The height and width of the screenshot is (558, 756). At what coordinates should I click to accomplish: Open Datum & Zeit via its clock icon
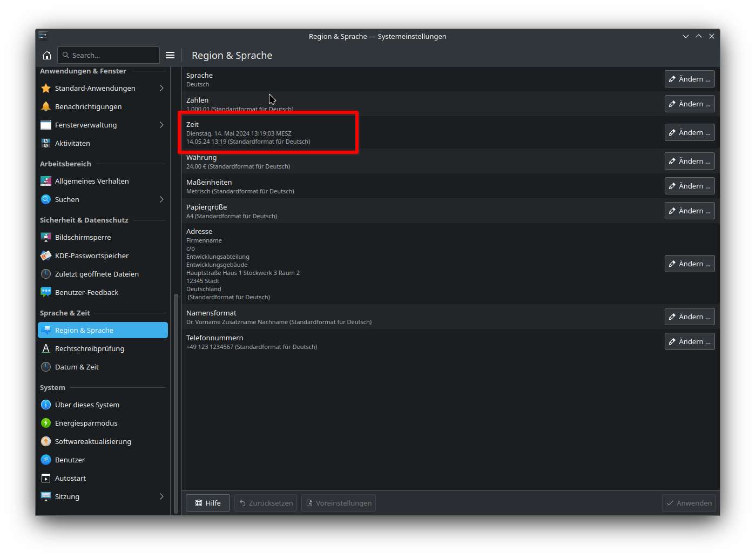coord(46,367)
